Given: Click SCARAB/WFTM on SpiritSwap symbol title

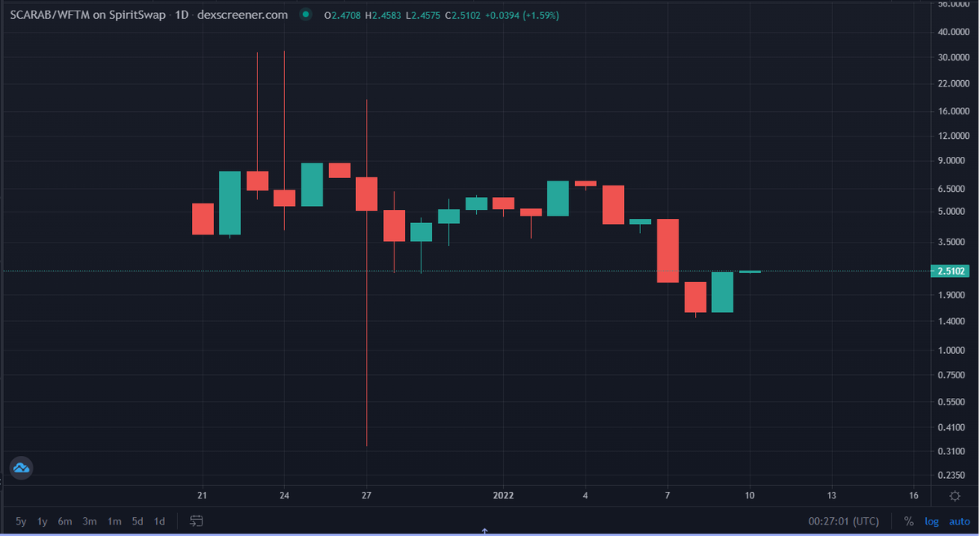Looking at the screenshot, I should point(87,16).
